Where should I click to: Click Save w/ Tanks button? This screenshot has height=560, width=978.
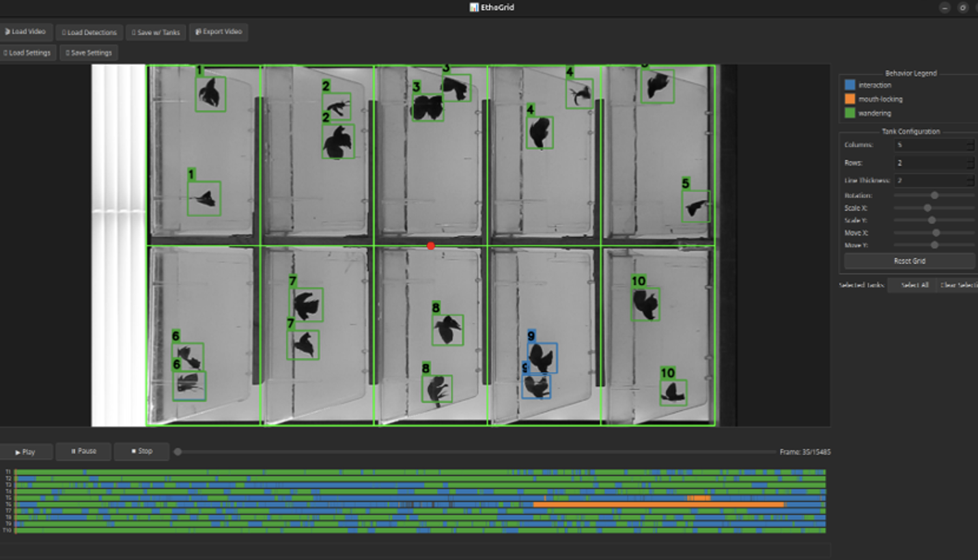click(156, 32)
